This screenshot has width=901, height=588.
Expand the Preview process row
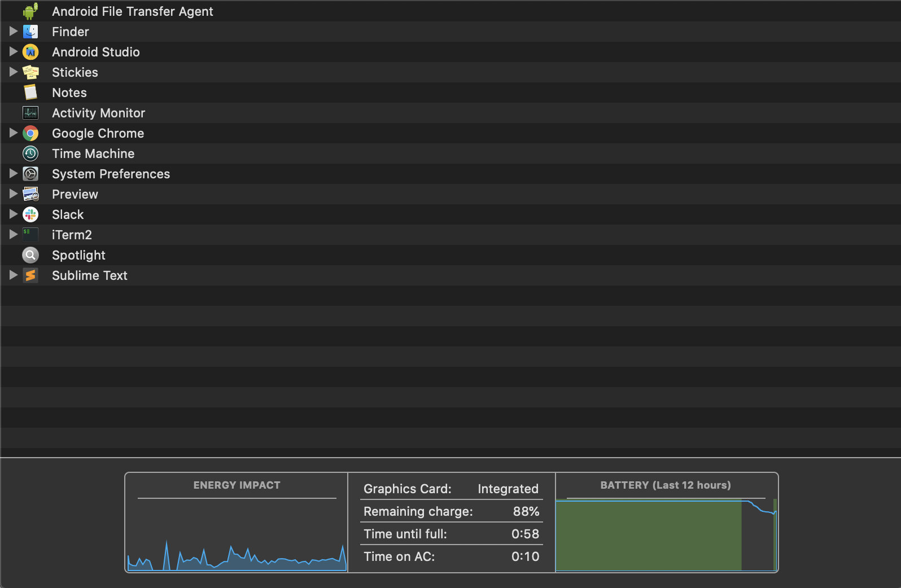[x=14, y=194]
